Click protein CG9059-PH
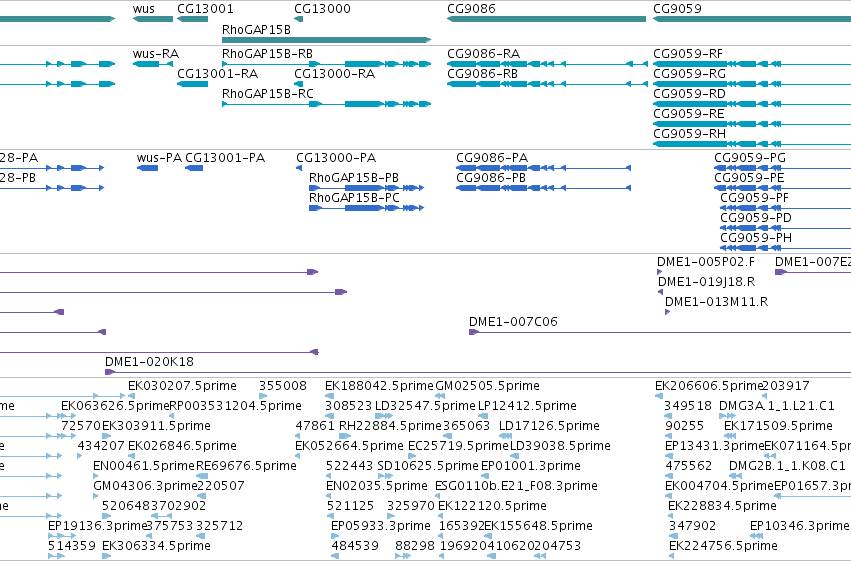851x561 pixels. (756, 238)
